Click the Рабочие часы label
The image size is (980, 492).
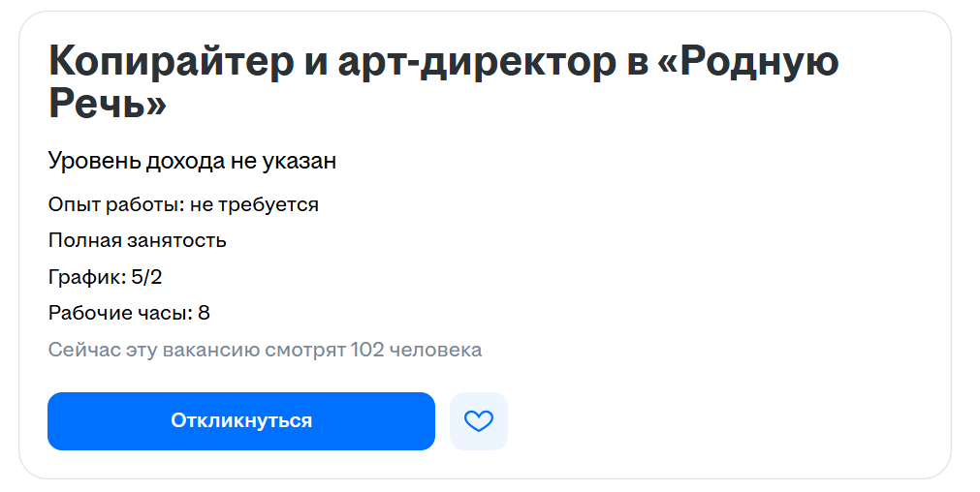coord(120,313)
